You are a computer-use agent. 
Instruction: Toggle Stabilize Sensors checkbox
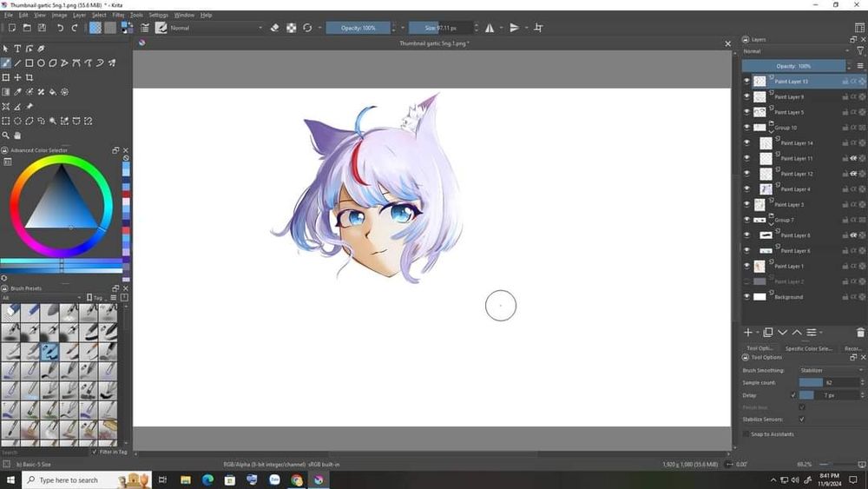(801, 420)
